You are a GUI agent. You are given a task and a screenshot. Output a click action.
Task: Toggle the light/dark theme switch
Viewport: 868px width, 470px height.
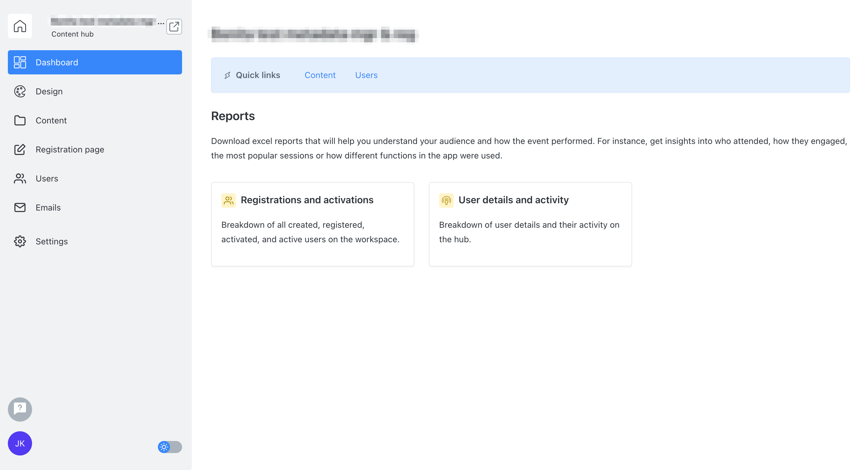170,447
